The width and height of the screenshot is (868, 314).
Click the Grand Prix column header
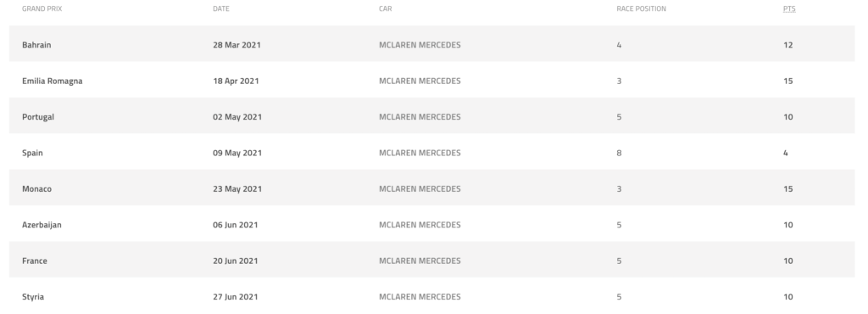(42, 8)
